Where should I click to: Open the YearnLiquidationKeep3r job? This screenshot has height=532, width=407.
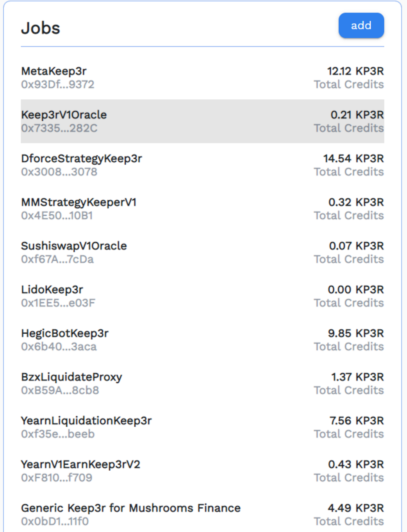pyautogui.click(x=202, y=427)
